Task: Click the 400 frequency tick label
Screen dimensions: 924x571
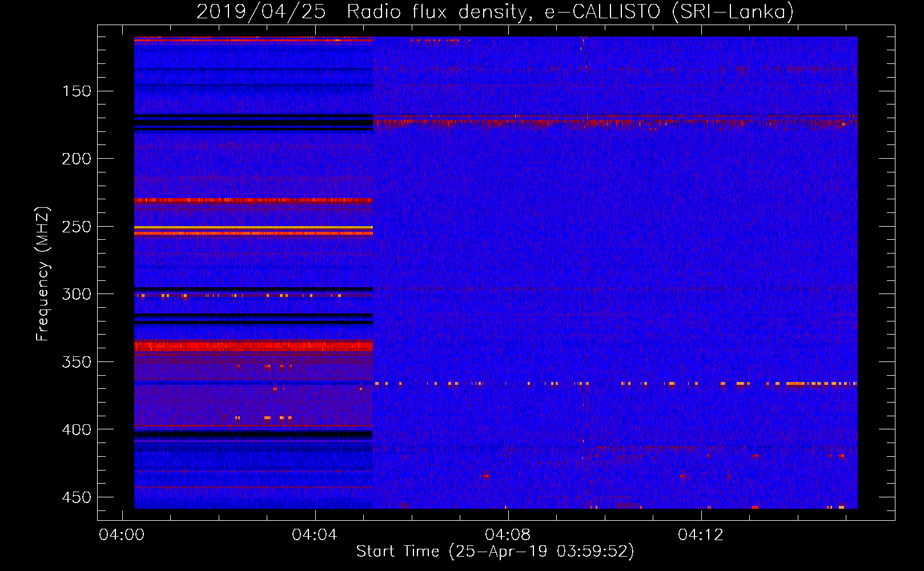Action: [77, 429]
